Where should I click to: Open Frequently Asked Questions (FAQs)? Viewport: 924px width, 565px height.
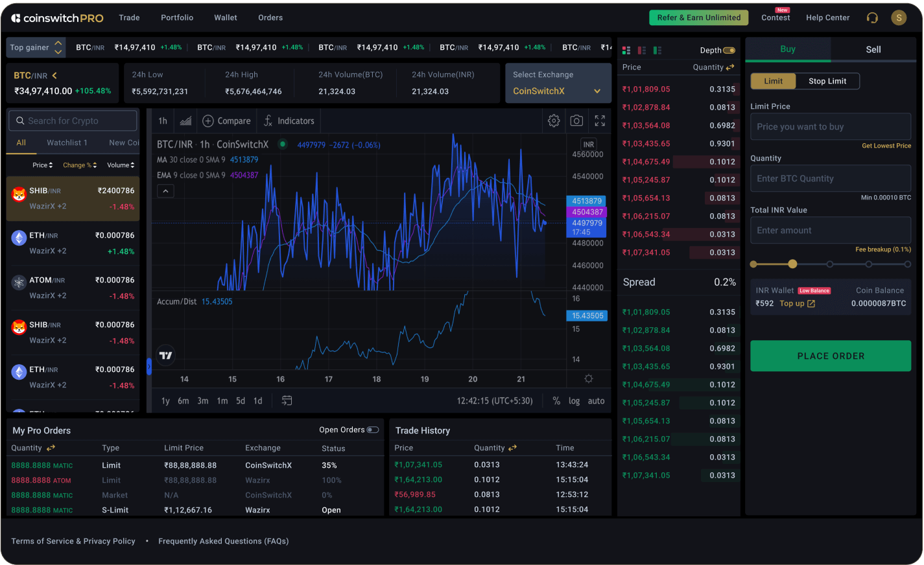pos(224,541)
